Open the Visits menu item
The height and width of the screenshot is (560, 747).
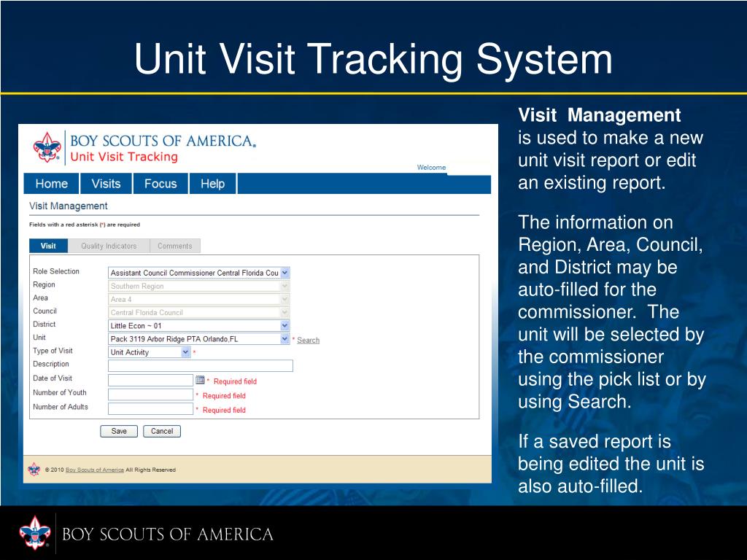pyautogui.click(x=106, y=184)
